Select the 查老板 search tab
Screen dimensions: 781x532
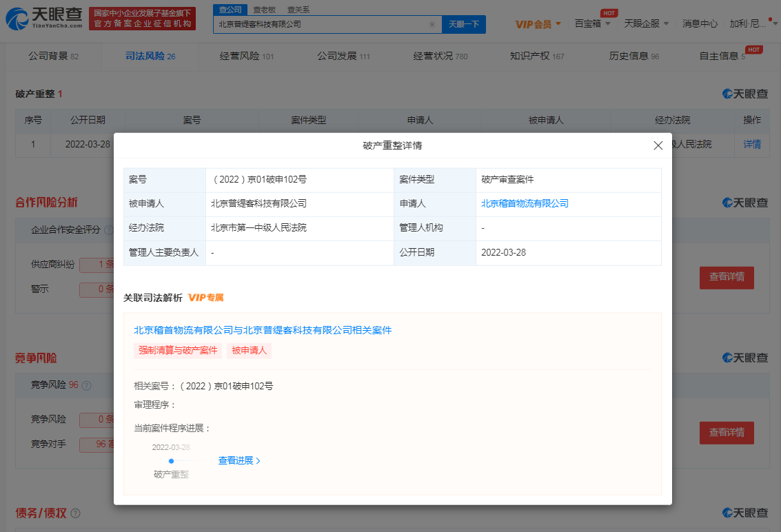tap(264, 10)
